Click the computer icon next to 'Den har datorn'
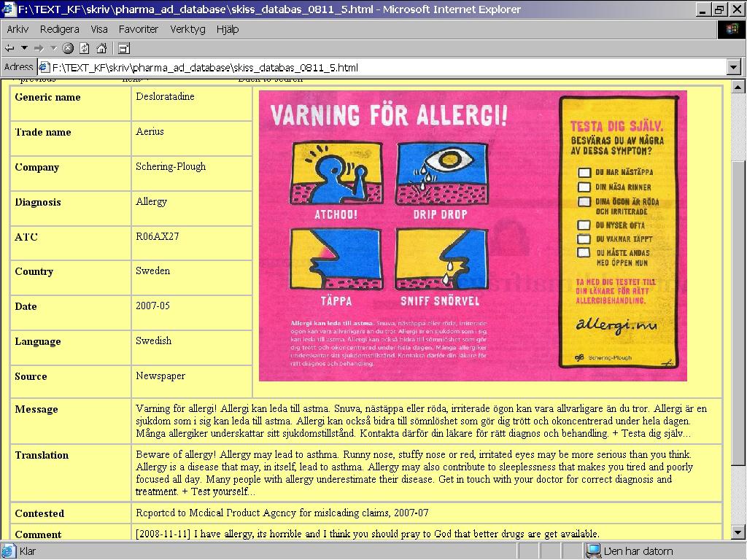 (x=594, y=551)
